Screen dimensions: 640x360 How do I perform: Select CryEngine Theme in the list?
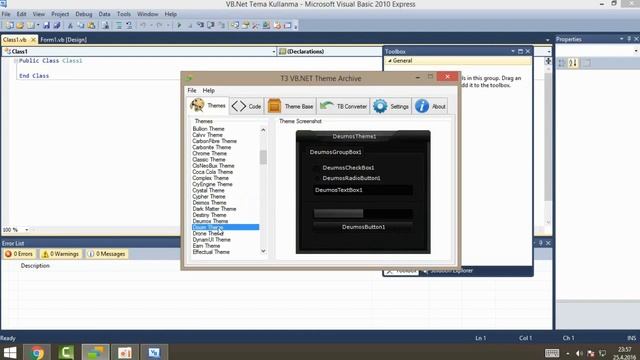tap(212, 184)
